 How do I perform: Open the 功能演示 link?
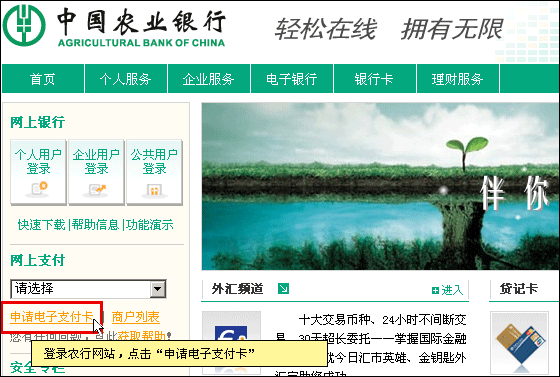point(150,225)
